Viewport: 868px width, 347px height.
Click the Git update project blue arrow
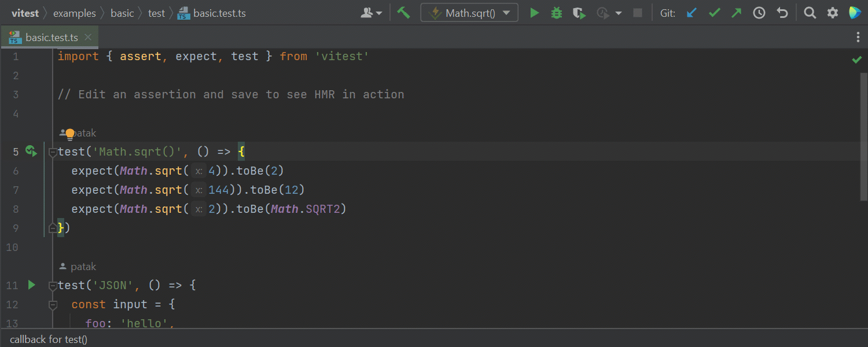691,13
